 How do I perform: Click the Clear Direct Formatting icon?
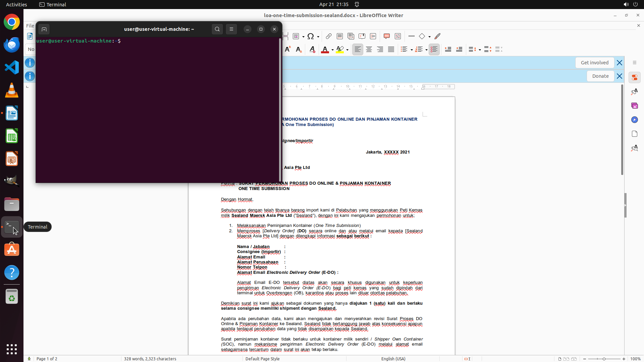(312, 49)
